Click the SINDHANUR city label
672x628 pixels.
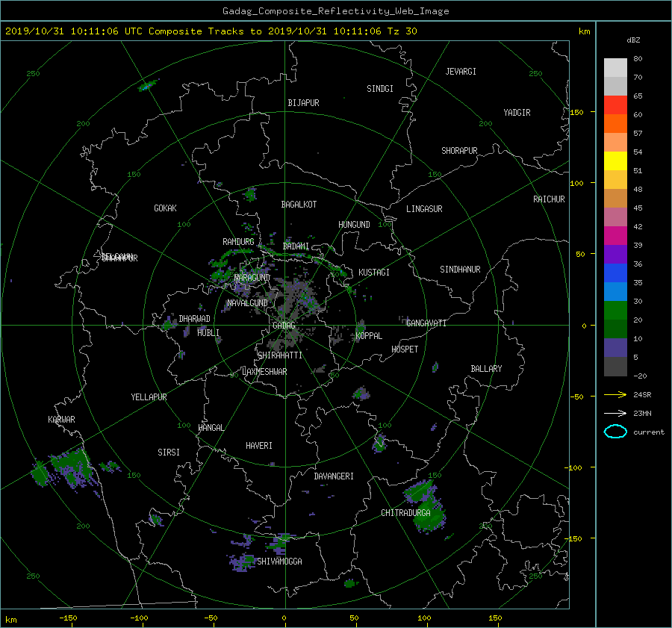tap(460, 270)
